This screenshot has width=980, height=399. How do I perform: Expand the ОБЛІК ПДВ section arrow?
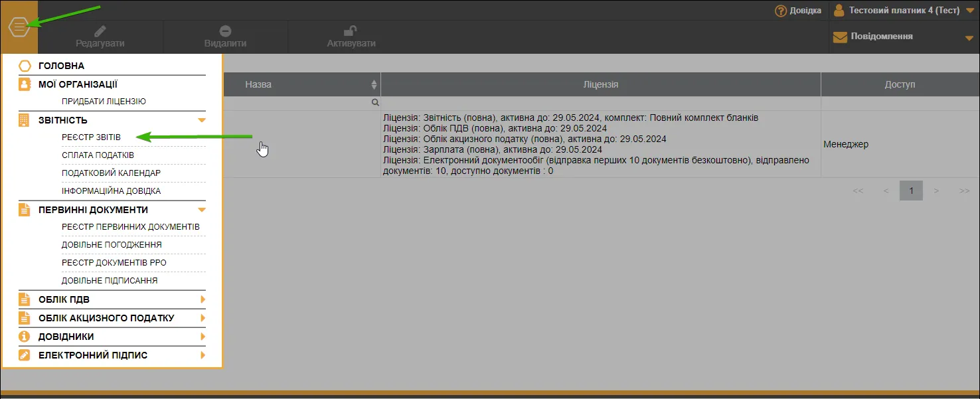(203, 299)
